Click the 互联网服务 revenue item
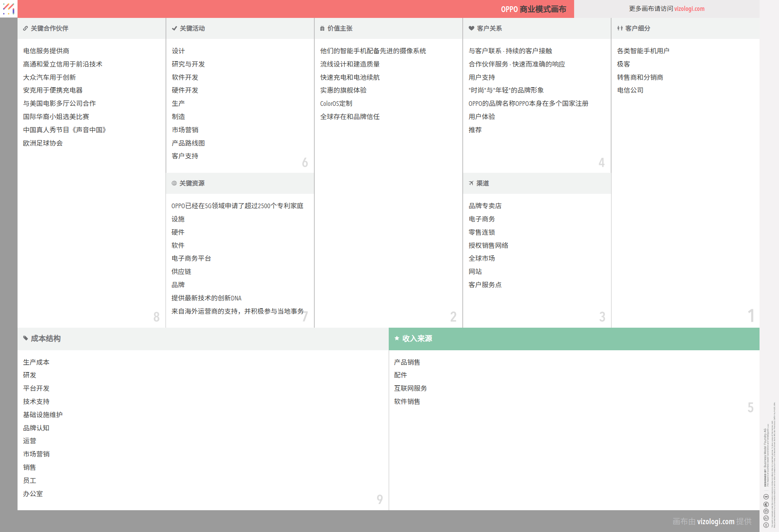The image size is (779, 532). tap(410, 388)
